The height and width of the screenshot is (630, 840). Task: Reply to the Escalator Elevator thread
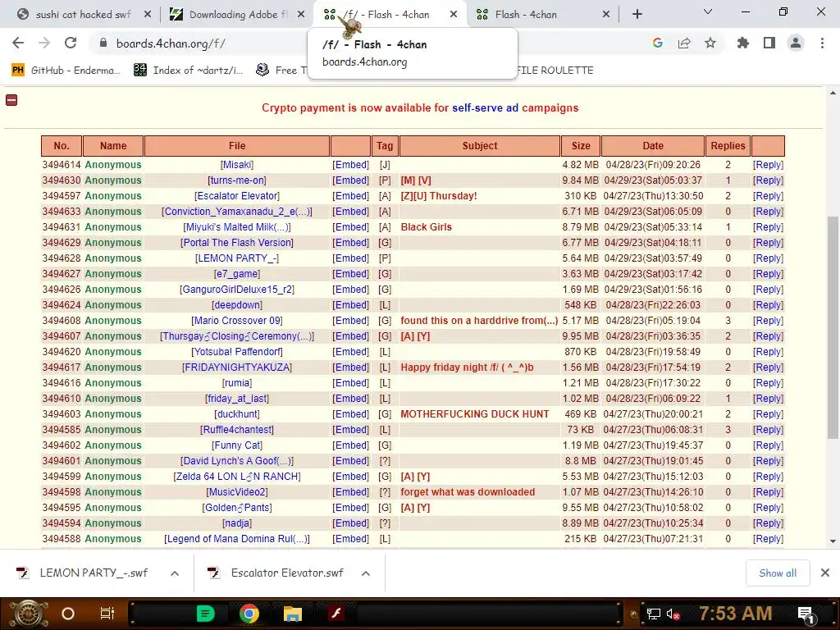pos(768,196)
